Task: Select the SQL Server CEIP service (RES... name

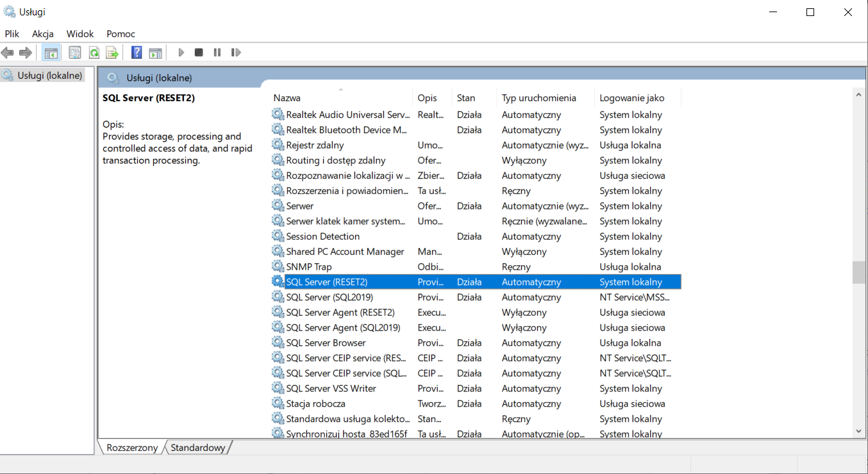Action: coord(347,358)
